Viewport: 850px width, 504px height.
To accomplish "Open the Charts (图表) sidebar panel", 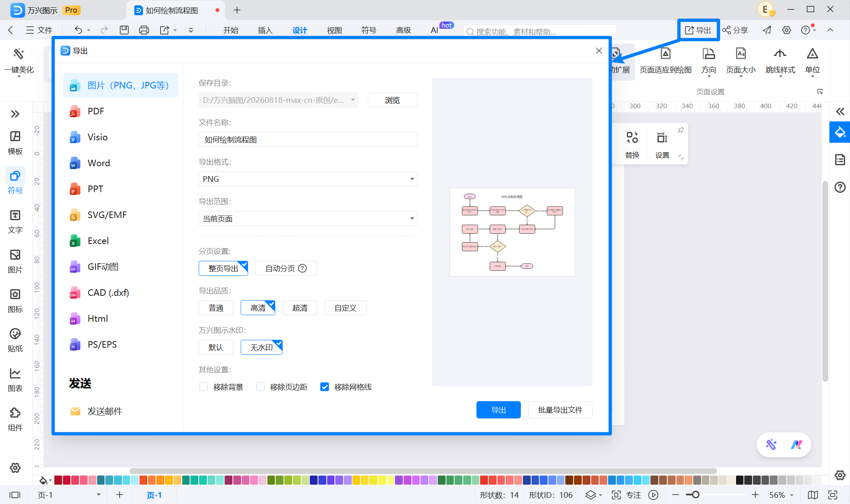I will point(15,380).
